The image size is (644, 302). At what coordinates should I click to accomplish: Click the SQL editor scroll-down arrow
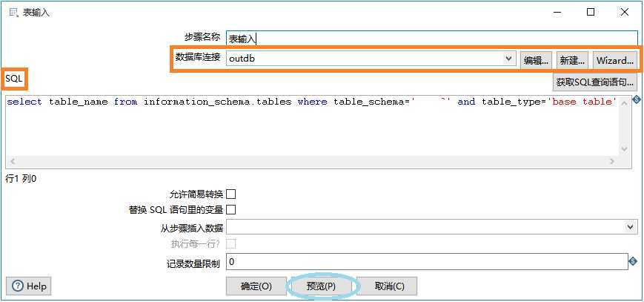(624, 149)
